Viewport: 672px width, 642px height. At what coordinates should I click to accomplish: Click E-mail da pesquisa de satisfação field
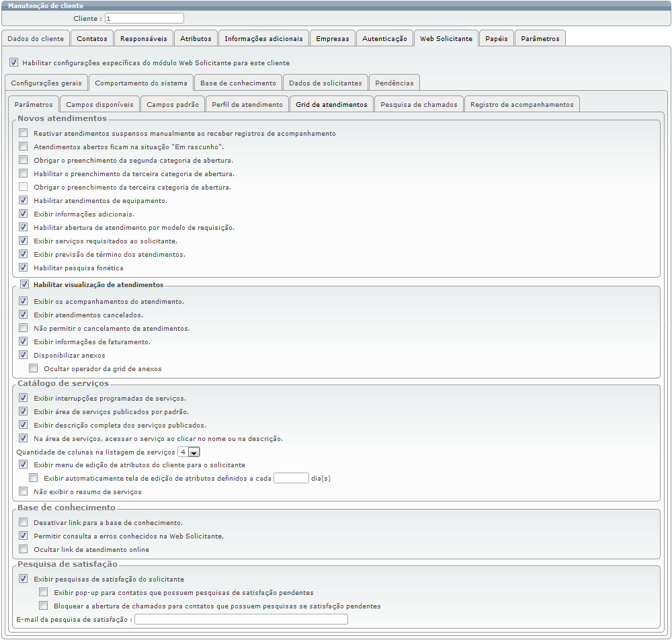(x=241, y=619)
